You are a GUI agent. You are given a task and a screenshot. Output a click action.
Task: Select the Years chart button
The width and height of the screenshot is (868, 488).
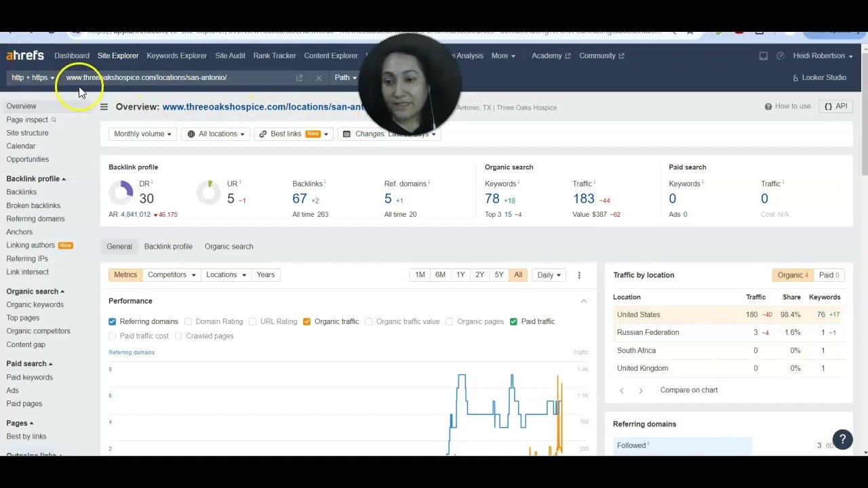(x=265, y=275)
